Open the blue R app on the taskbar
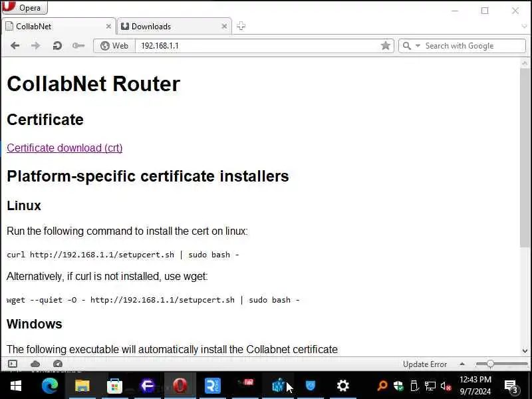Image resolution: width=532 pixels, height=399 pixels. 213,386
